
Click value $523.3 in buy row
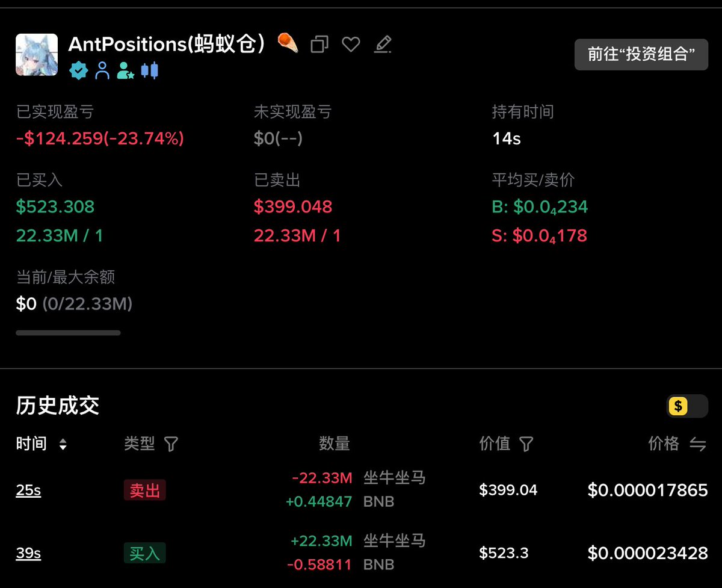pyautogui.click(x=504, y=553)
